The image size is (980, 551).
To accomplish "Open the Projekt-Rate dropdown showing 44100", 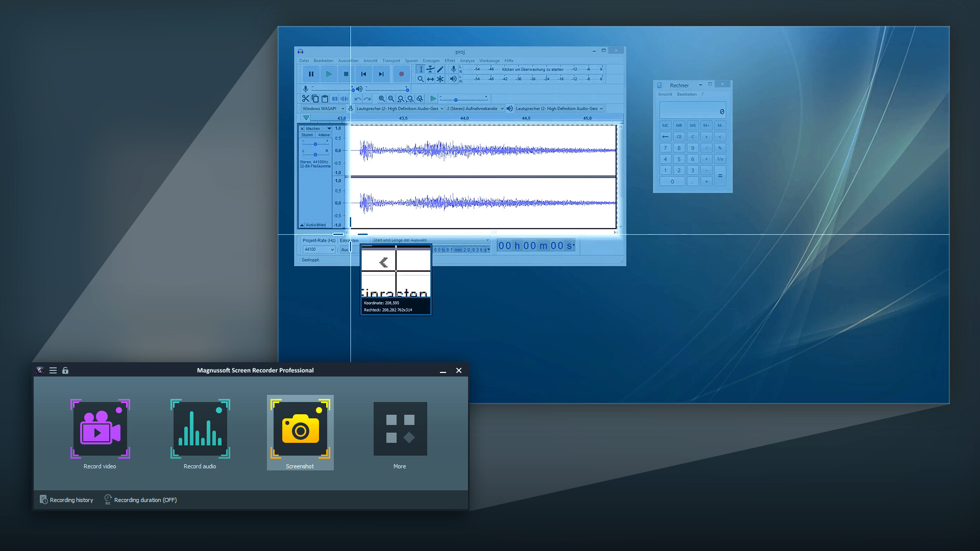I will (x=318, y=249).
